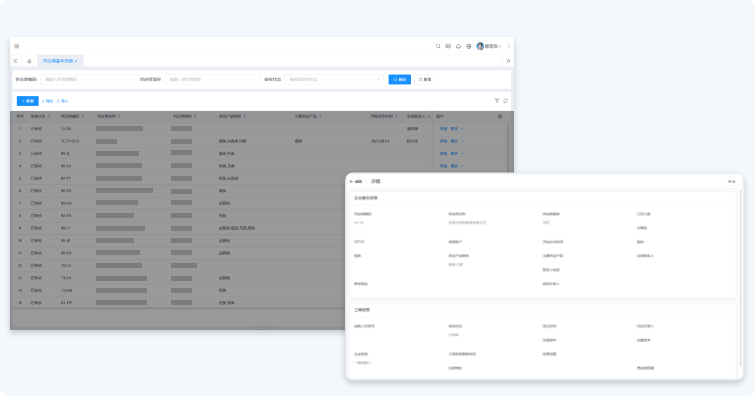The image size is (755, 396).
Task: Click the table filter funnel icon
Action: coord(497,101)
